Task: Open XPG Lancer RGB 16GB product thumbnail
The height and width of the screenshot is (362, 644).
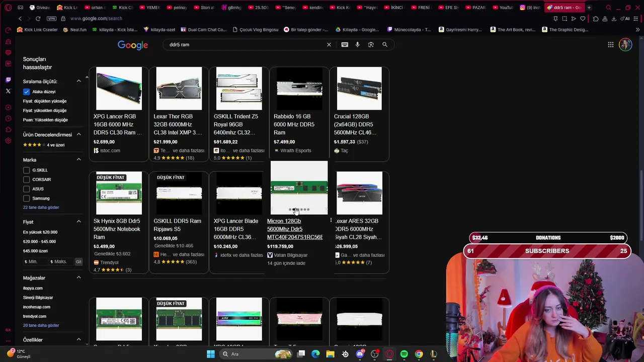Action: click(x=119, y=88)
